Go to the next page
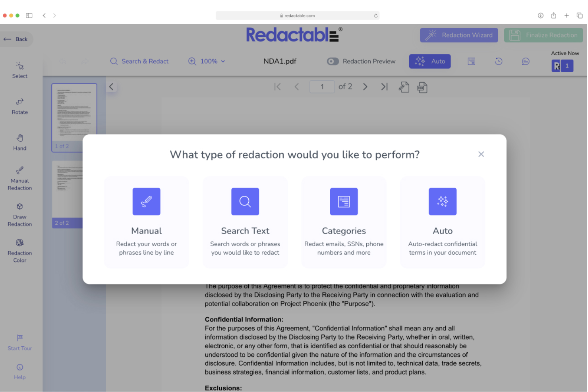The image size is (588, 392). pos(365,87)
